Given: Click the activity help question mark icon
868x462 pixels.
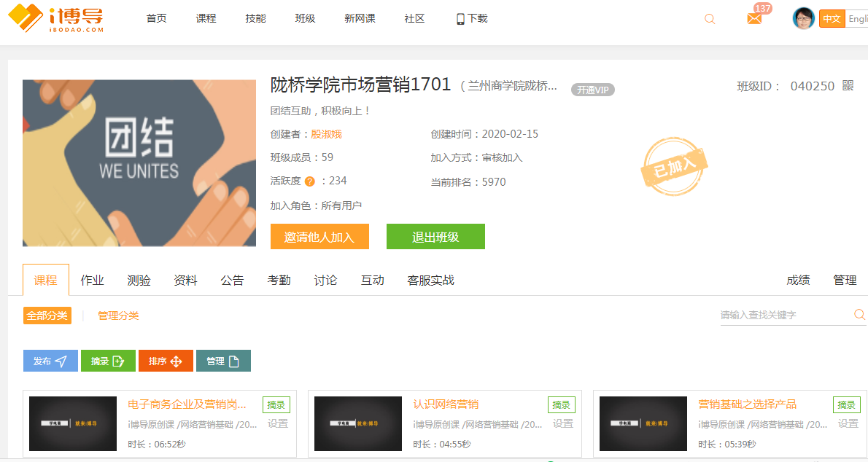Looking at the screenshot, I should coord(310,181).
